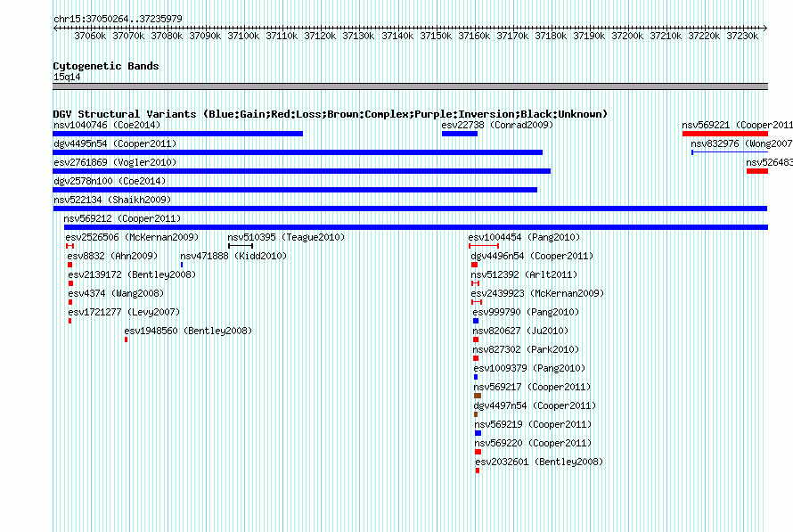Click the 37200k ruler position label
Screen dimensions: 793x532
pyautogui.click(x=627, y=36)
